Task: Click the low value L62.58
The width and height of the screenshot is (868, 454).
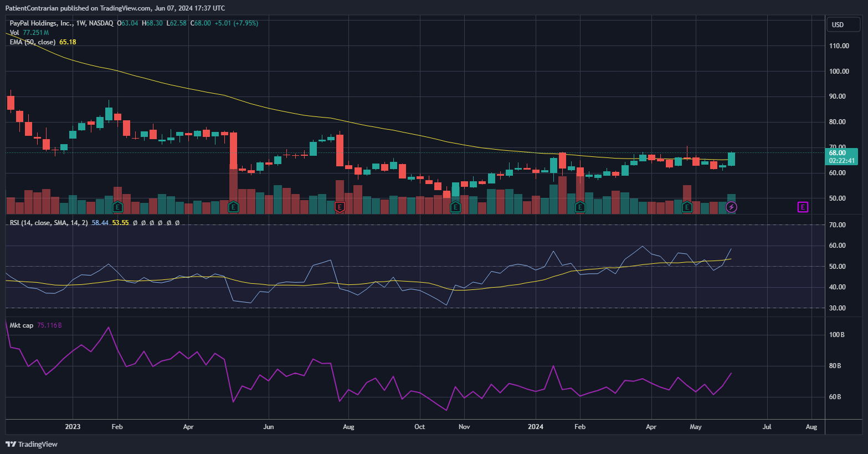Action: pyautogui.click(x=177, y=23)
